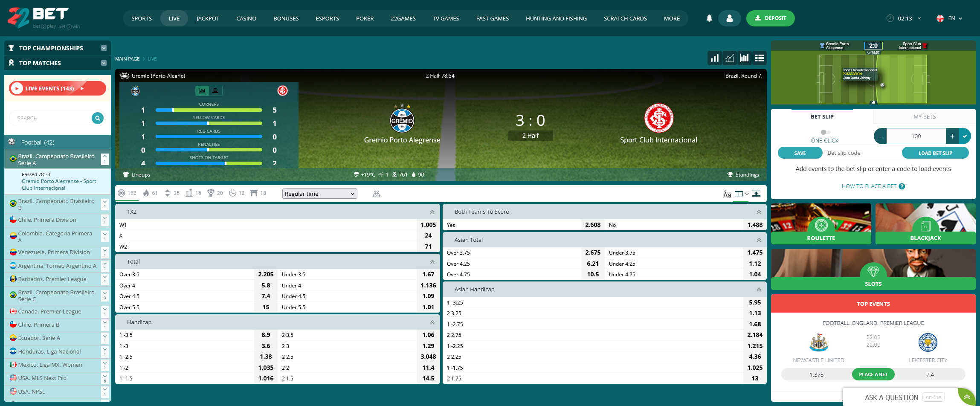Open the column layout dropdown

point(742,194)
